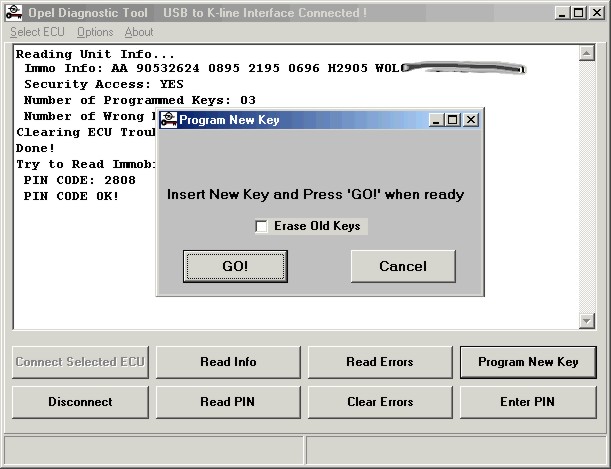This screenshot has width=611, height=469.
Task: Minimize the Opel Diagnostic Tool window
Action: pos(562,12)
